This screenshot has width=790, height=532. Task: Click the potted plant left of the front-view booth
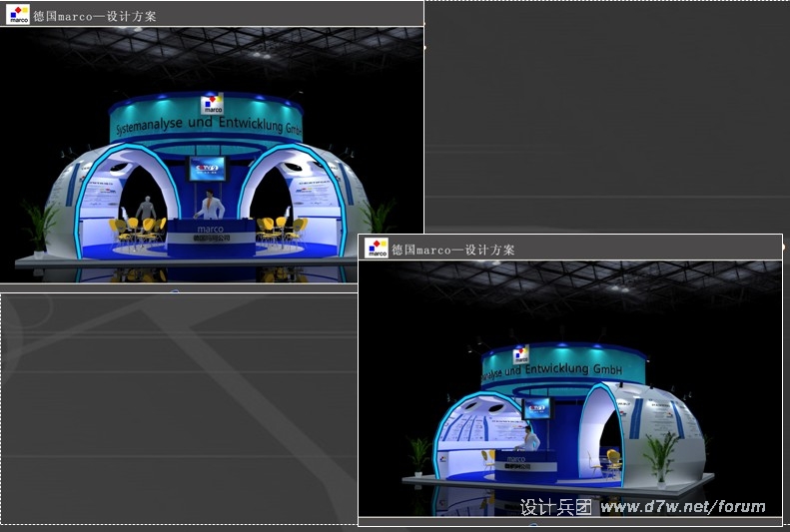38,226
